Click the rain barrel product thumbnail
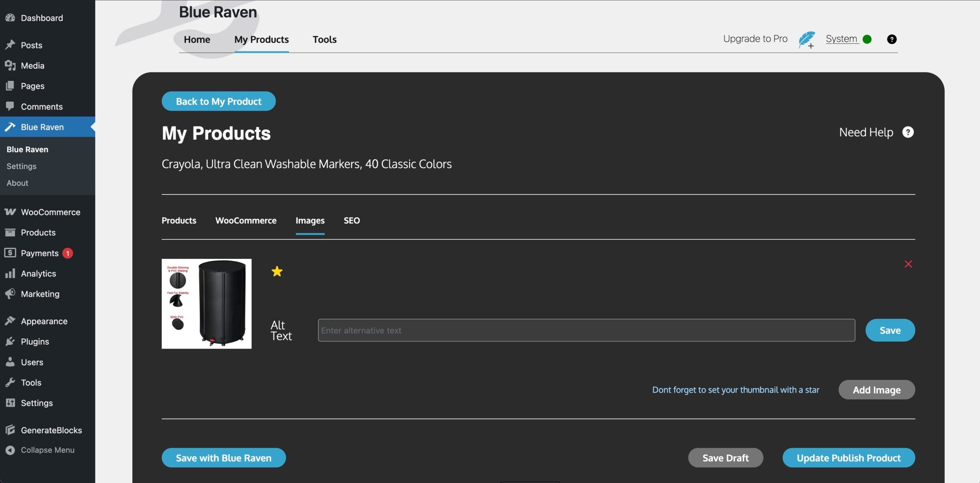980x483 pixels. (206, 304)
